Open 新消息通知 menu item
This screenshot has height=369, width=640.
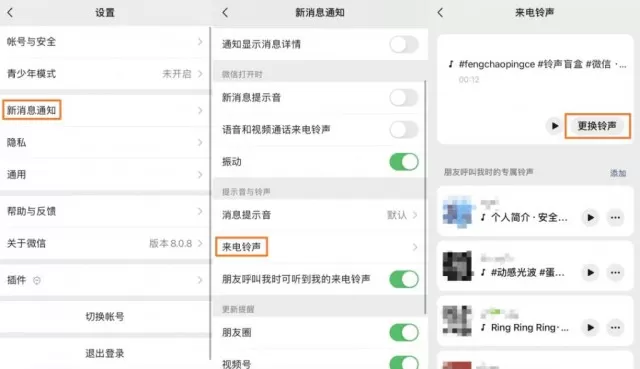tap(105, 110)
